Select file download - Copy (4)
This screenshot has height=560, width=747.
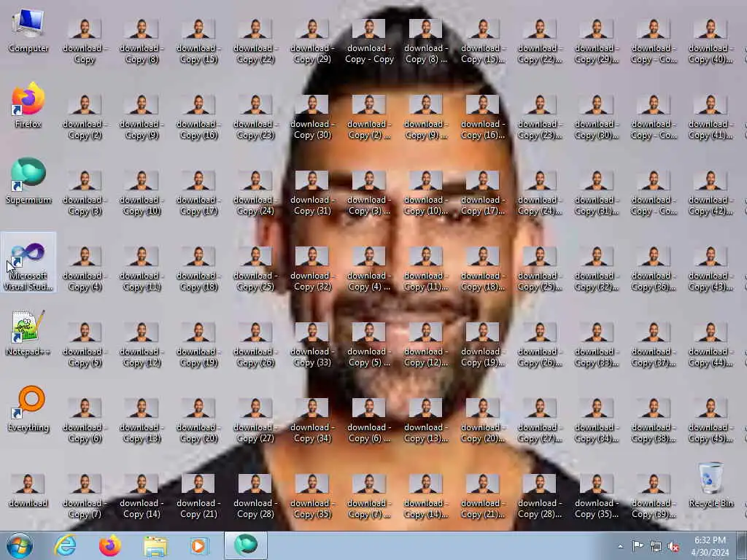coord(85,269)
